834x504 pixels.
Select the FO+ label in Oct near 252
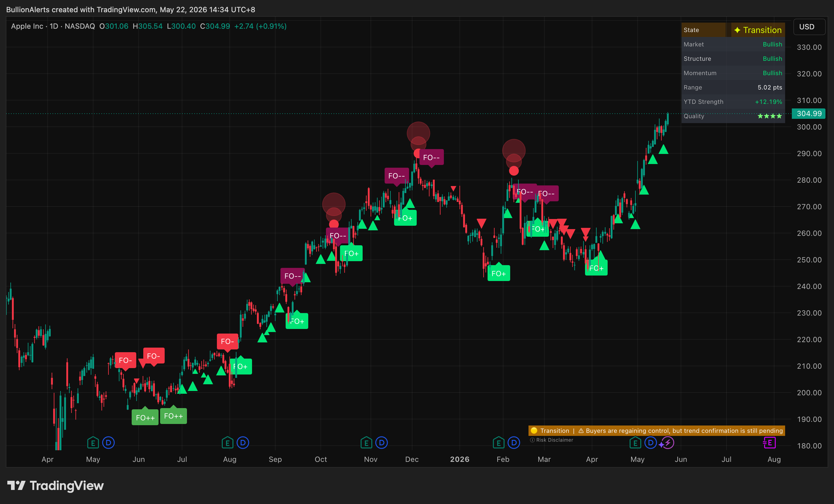click(351, 253)
